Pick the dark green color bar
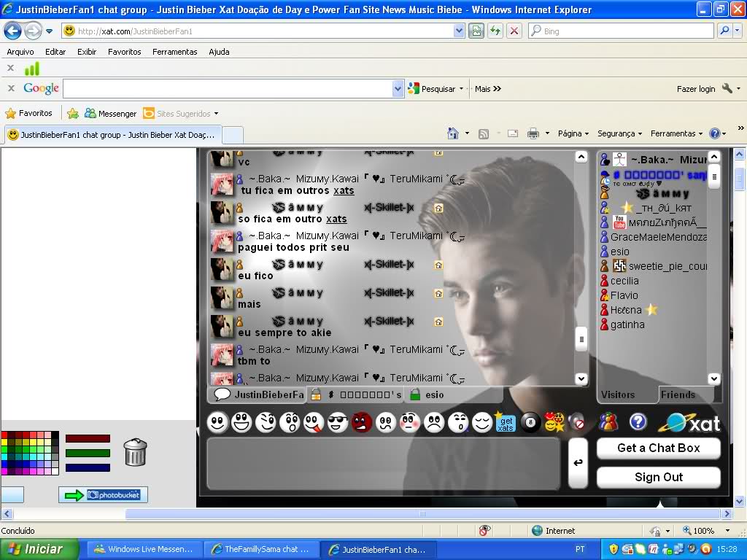Viewport: 747px width, 560px height. point(88,453)
